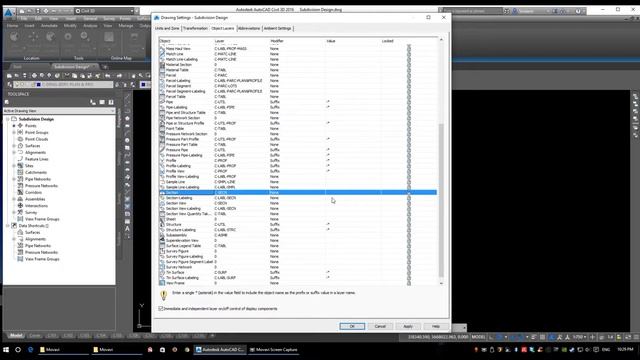Click the Sheet row icon
The width and height of the screenshot is (640, 360).
point(162,219)
